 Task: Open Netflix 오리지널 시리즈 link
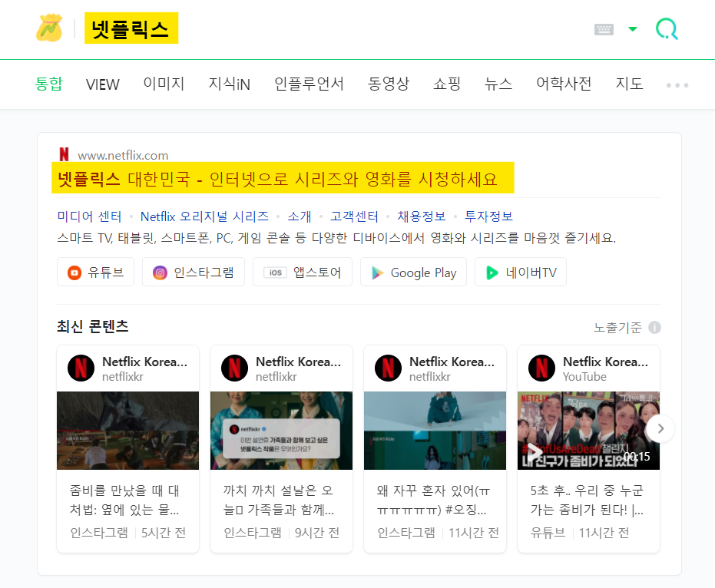[x=205, y=216]
